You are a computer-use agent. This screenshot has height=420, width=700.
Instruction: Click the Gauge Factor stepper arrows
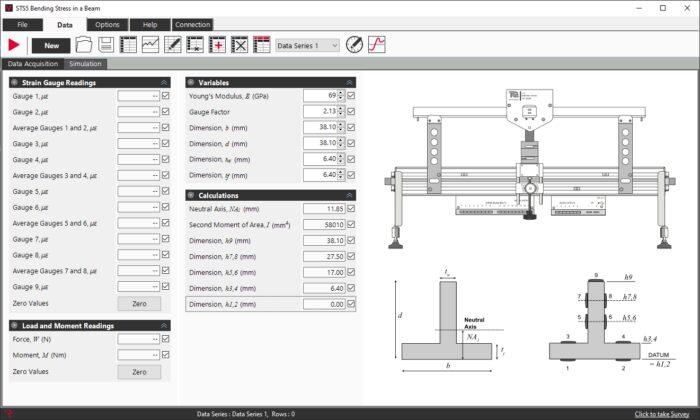[x=340, y=112]
